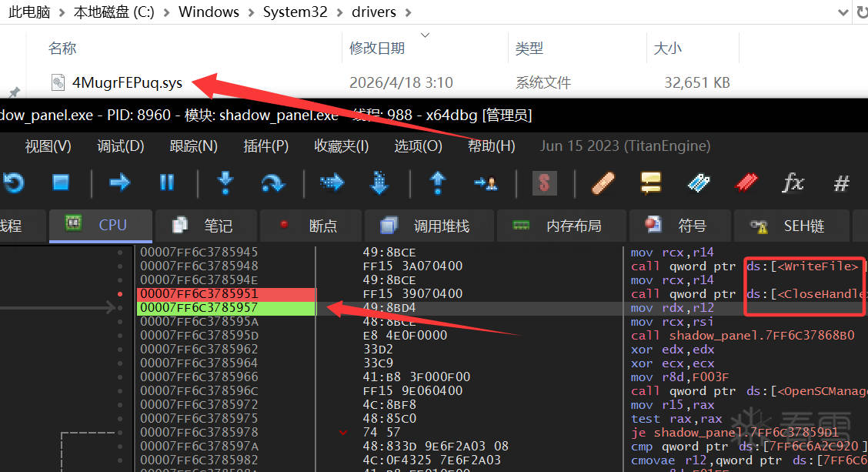Switch to the 笔记 tab
Screen dimensions: 868x472
click(x=206, y=226)
